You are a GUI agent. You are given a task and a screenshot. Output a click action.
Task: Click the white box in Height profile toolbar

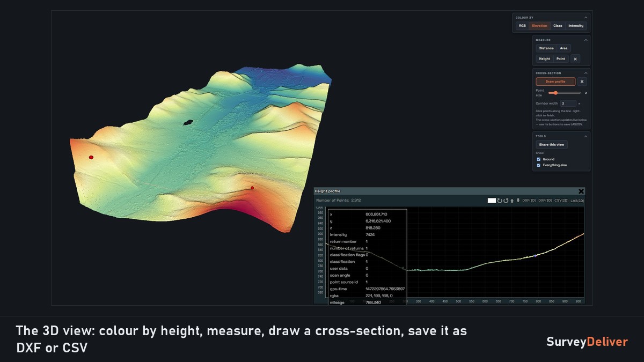(492, 201)
